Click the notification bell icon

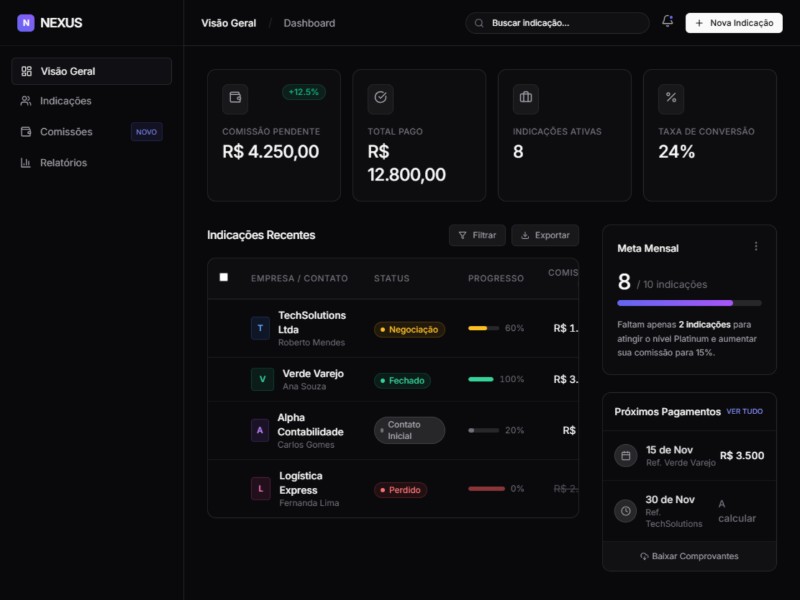pyautogui.click(x=667, y=22)
